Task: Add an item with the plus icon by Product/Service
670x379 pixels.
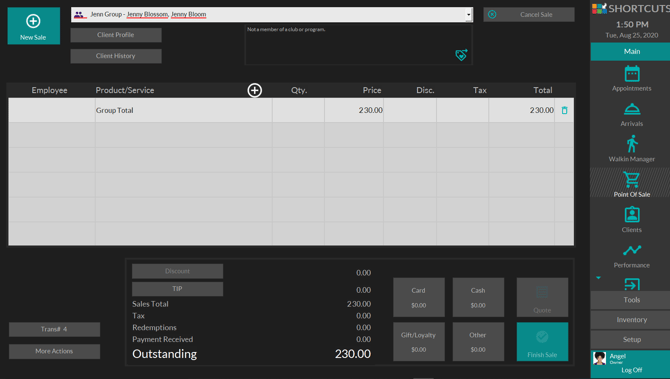Action: [x=255, y=90]
